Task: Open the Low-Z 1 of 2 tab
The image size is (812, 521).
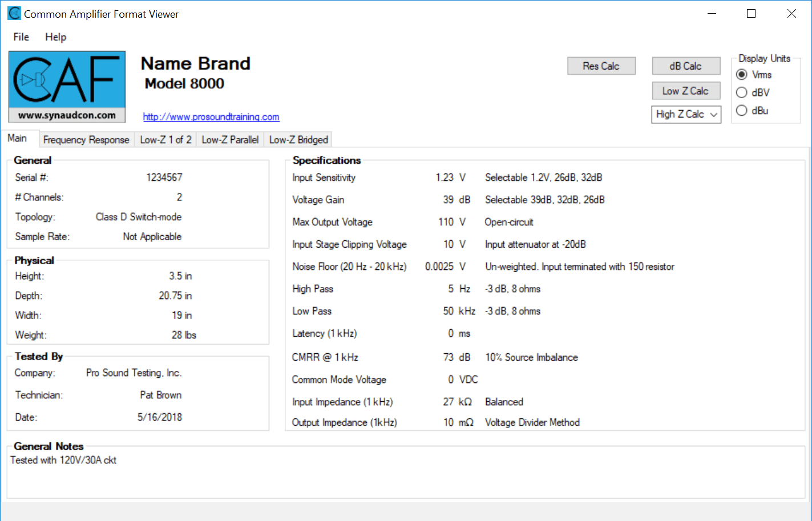Action: coord(165,140)
